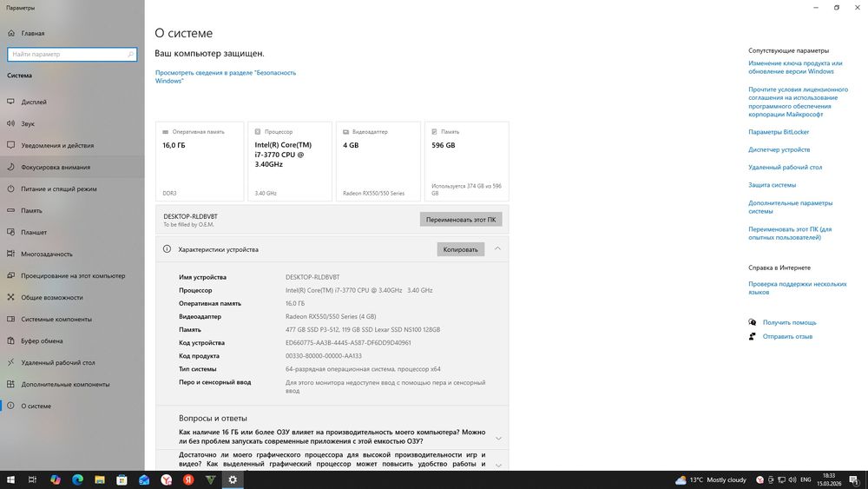
Task: Click the Память drive icon in sidebar
Action: point(10,210)
